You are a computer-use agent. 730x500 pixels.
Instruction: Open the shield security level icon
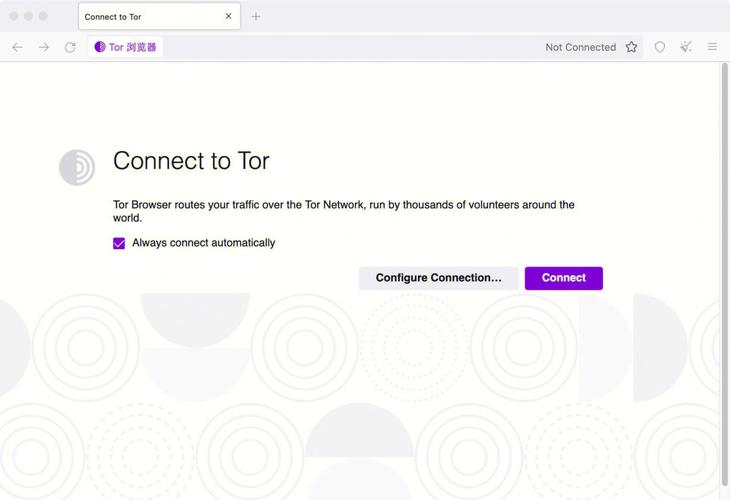[x=660, y=47]
